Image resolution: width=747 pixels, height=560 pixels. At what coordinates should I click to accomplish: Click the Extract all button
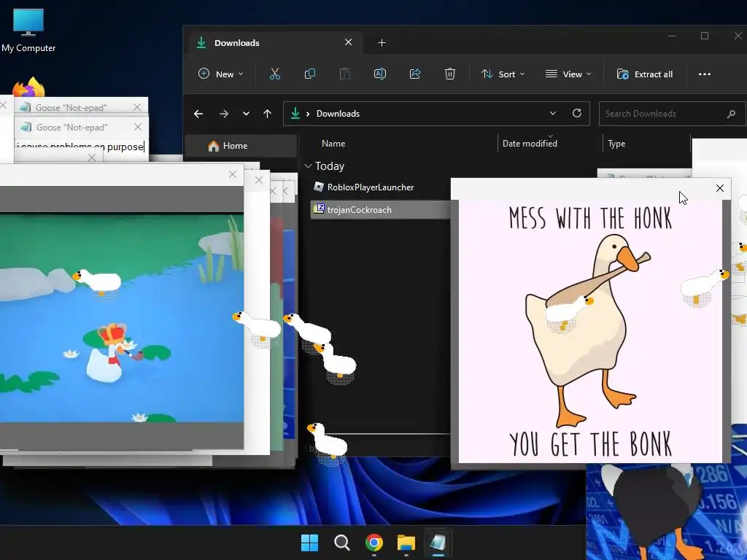tap(645, 74)
